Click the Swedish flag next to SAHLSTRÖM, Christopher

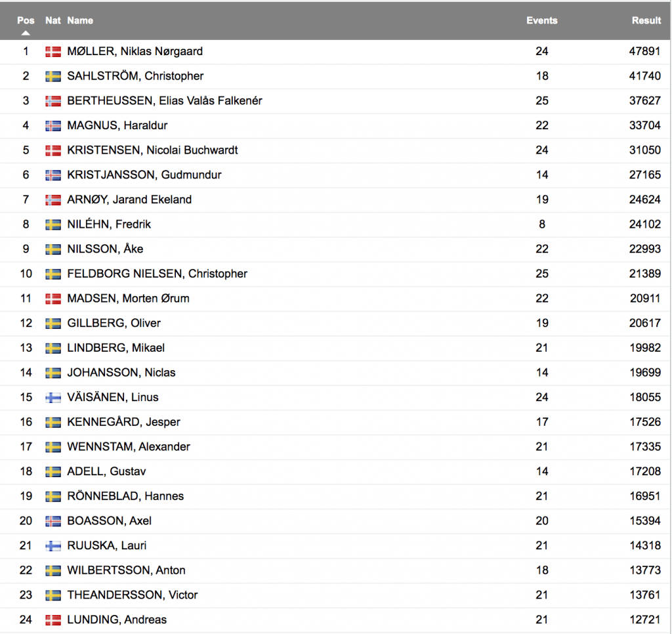point(53,76)
